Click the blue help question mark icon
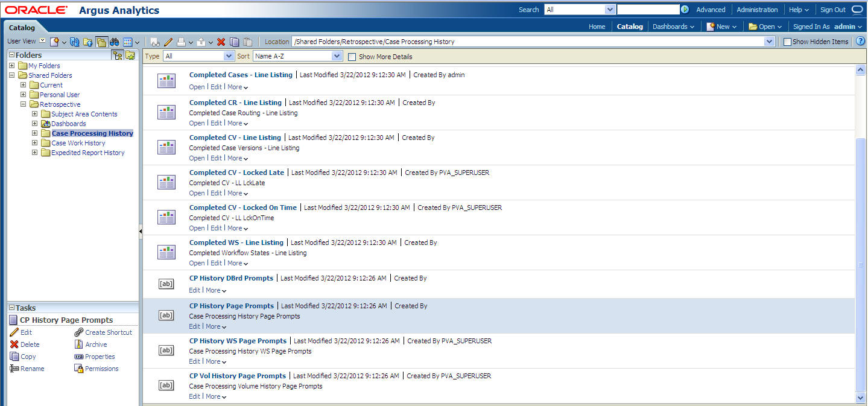The width and height of the screenshot is (868, 406). tap(861, 42)
